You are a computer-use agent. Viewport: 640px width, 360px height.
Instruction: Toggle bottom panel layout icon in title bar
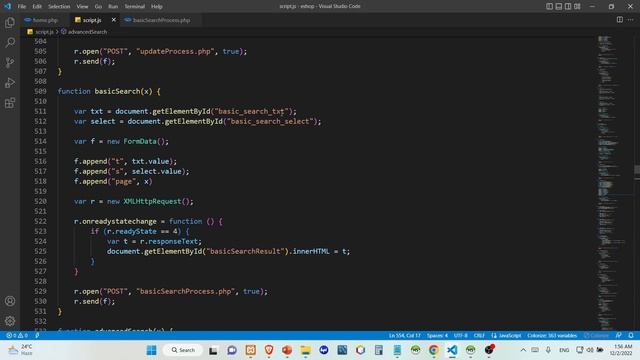pos(559,6)
